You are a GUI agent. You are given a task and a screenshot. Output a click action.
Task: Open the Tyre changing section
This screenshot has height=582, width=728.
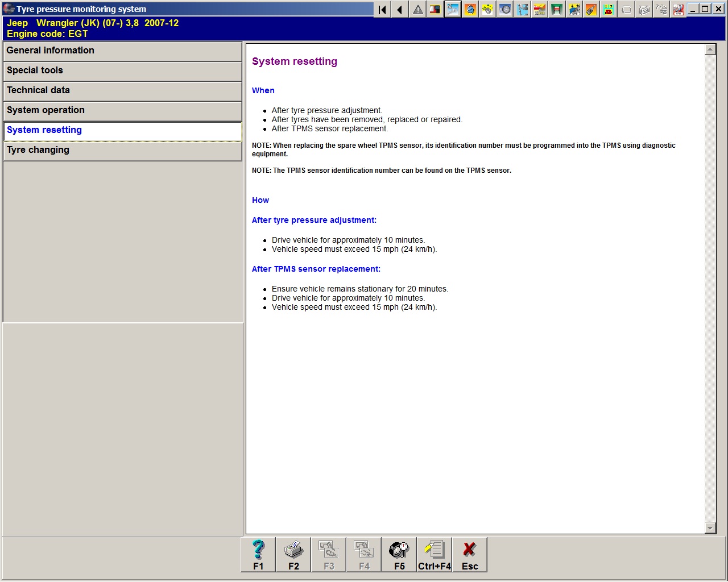pos(122,150)
